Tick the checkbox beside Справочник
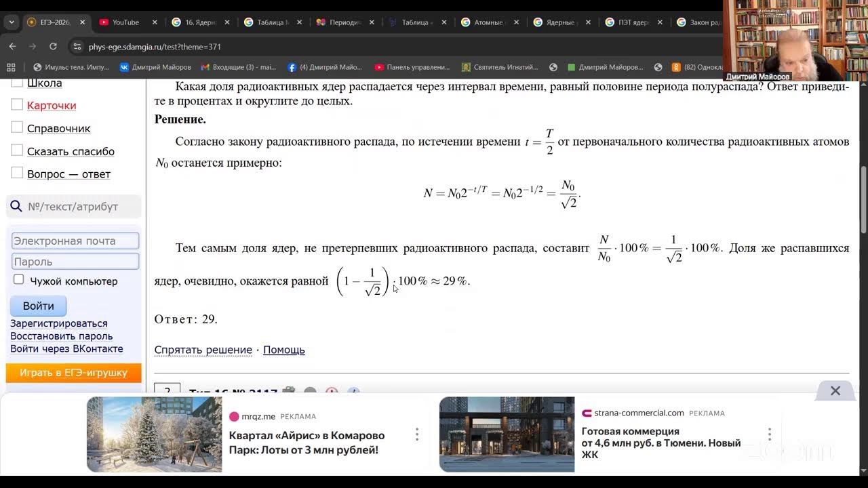868x488 pixels. click(x=17, y=127)
